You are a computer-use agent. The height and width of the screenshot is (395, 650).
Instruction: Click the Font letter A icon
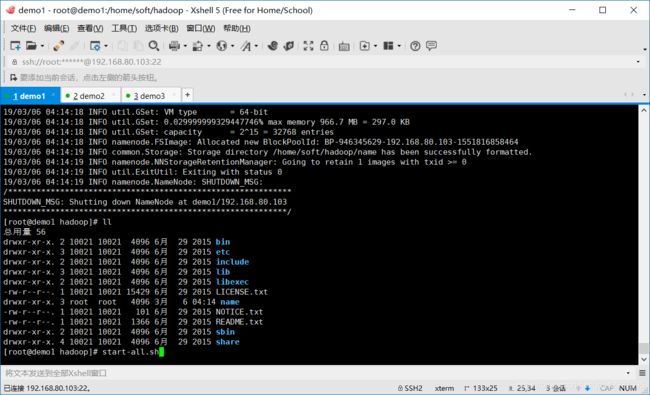[x=246, y=46]
